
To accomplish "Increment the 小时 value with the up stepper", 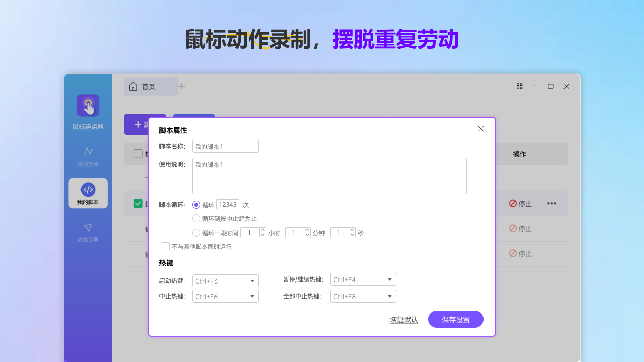I will (x=263, y=230).
